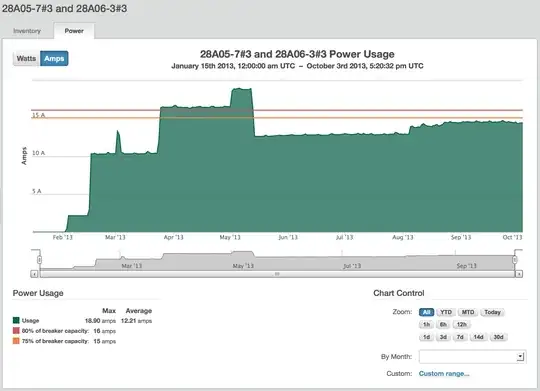Click the 80% of breaker capacity label
The width and height of the screenshot is (540, 391).
pyautogui.click(x=55, y=331)
